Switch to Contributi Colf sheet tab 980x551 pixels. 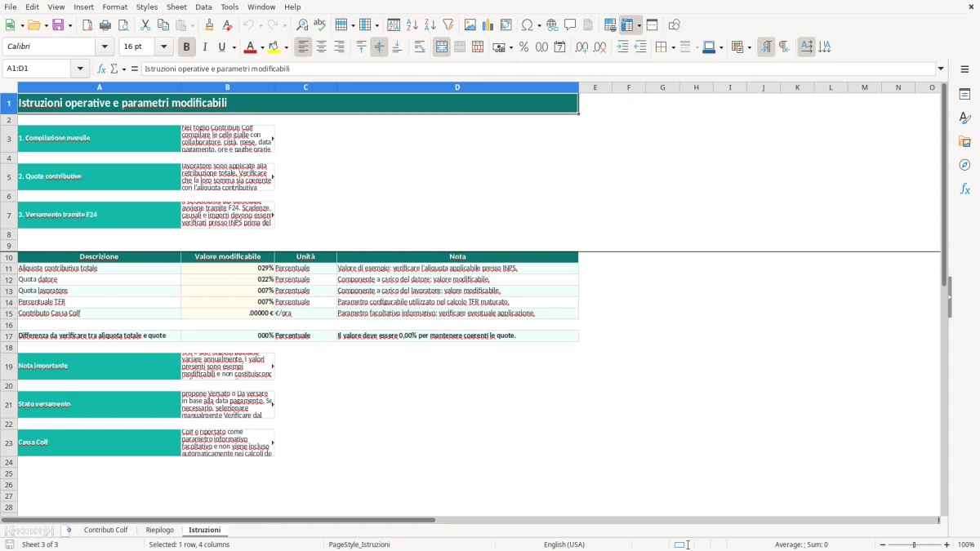click(105, 530)
